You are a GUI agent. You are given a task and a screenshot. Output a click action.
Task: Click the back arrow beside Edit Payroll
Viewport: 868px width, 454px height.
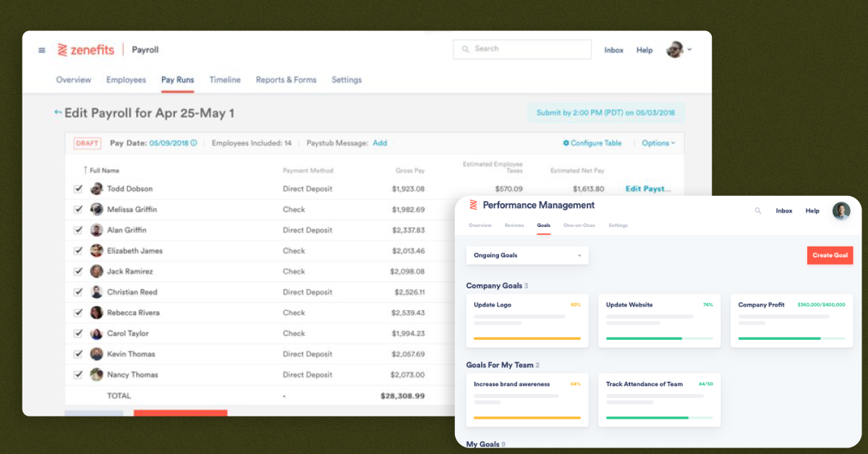tap(58, 113)
